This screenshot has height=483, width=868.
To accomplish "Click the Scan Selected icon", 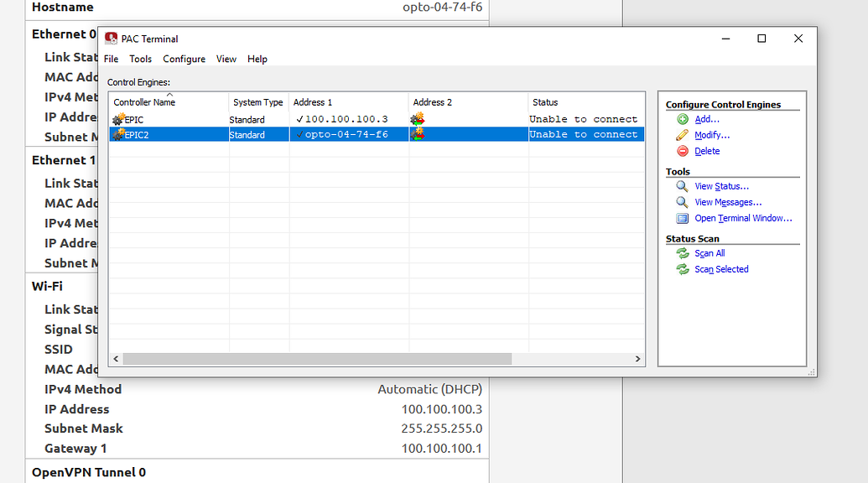I will coord(682,269).
